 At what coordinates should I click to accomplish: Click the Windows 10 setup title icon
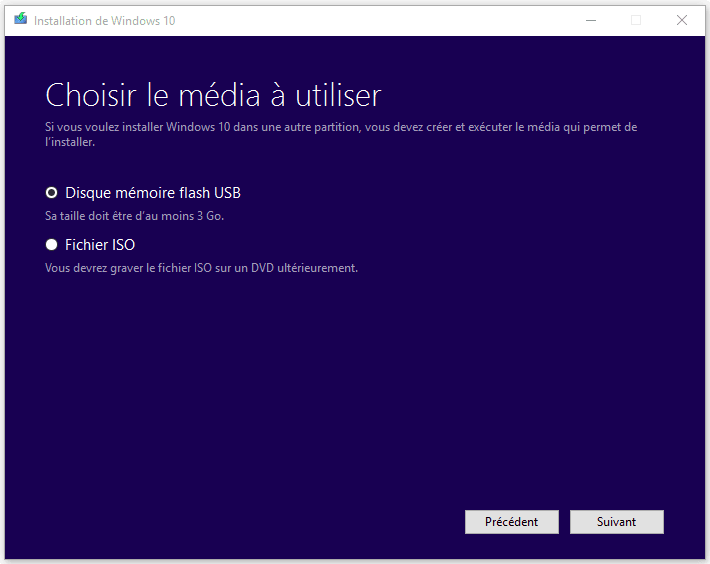(20, 19)
